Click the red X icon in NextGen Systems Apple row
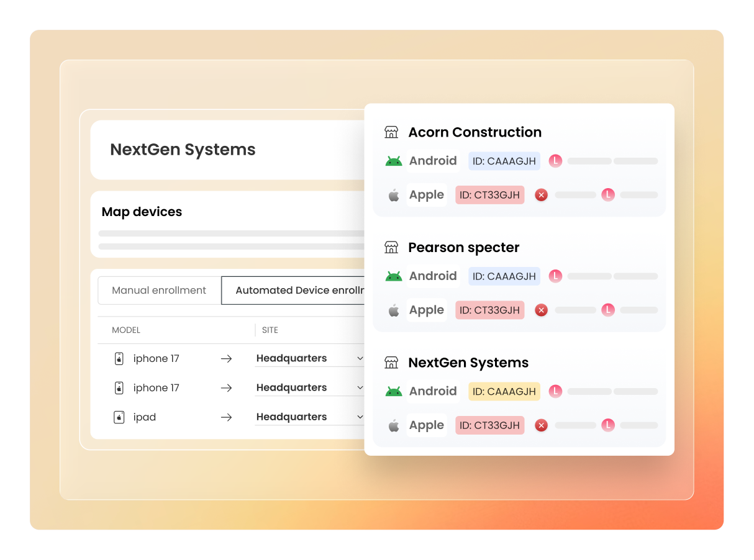The width and height of the screenshot is (754, 560). pyautogui.click(x=542, y=425)
